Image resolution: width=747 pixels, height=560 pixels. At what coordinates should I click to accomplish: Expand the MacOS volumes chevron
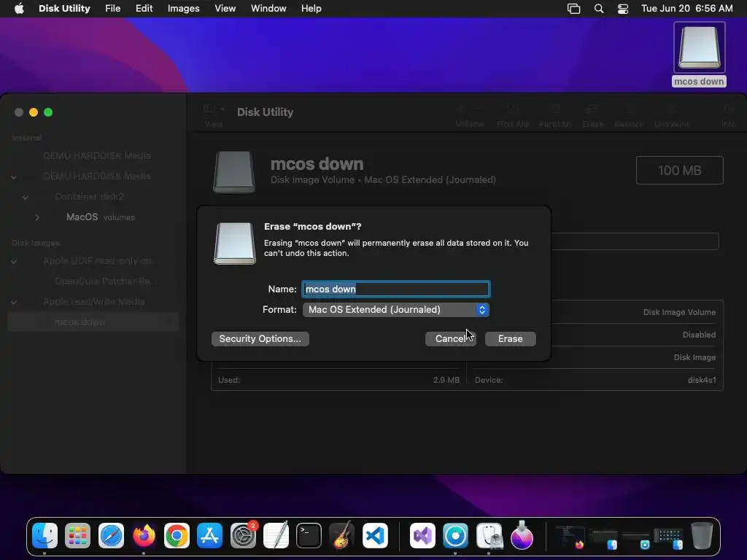(37, 217)
